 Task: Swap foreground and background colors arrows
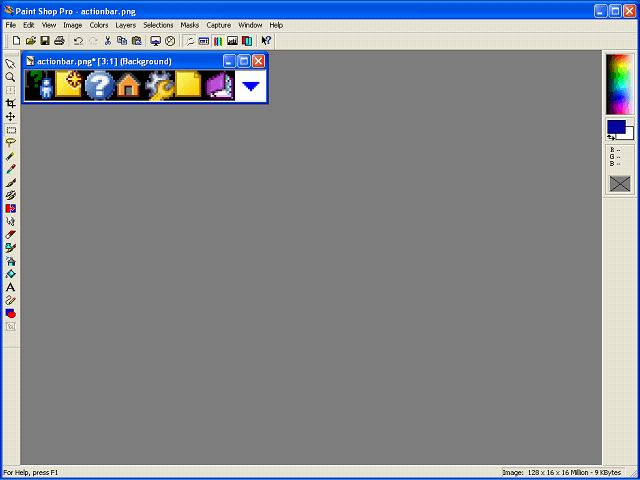click(x=611, y=138)
